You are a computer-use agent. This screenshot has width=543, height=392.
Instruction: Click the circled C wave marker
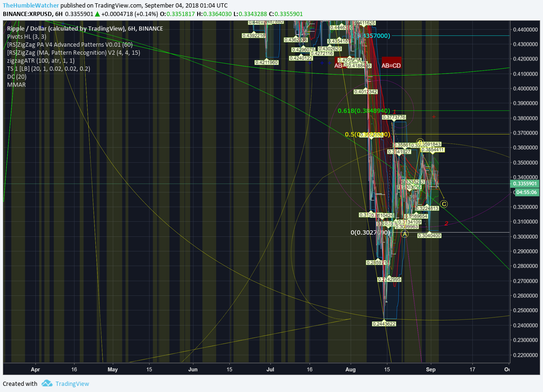[x=443, y=204]
